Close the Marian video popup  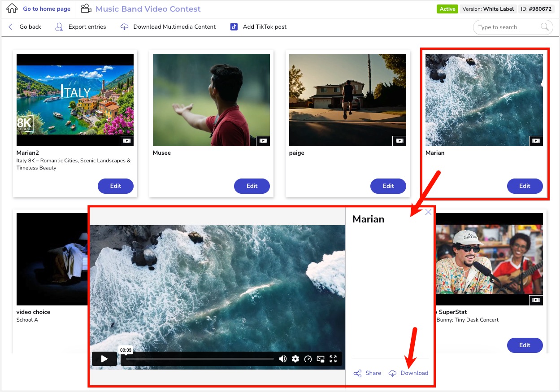click(428, 212)
